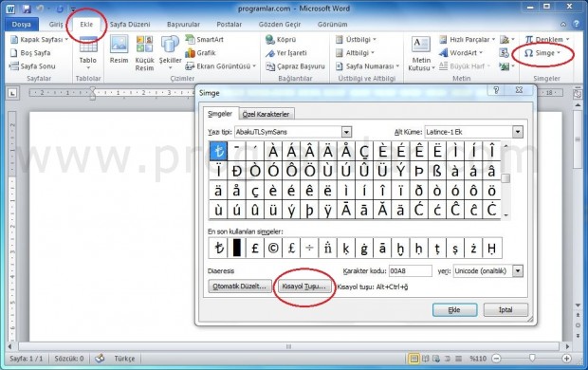588x370 pixels.
Task: Switch to the Sayfa Düzeni tab
Action: (x=130, y=25)
